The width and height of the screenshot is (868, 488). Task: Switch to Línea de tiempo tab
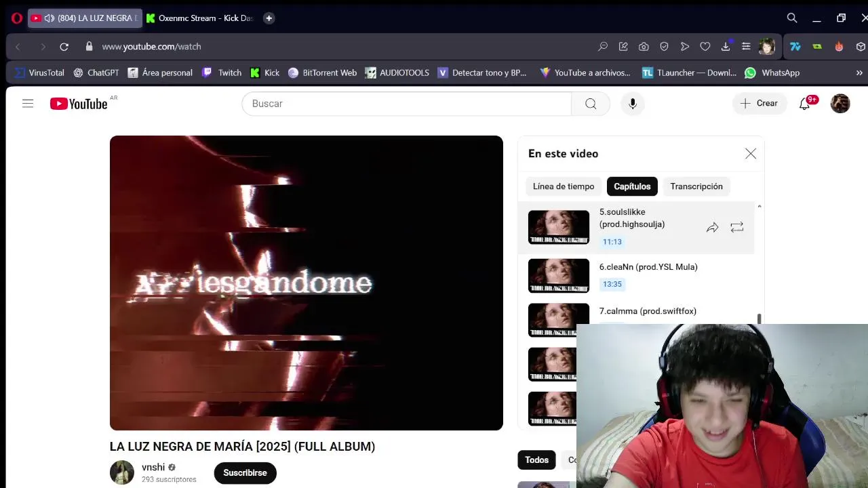tap(564, 186)
